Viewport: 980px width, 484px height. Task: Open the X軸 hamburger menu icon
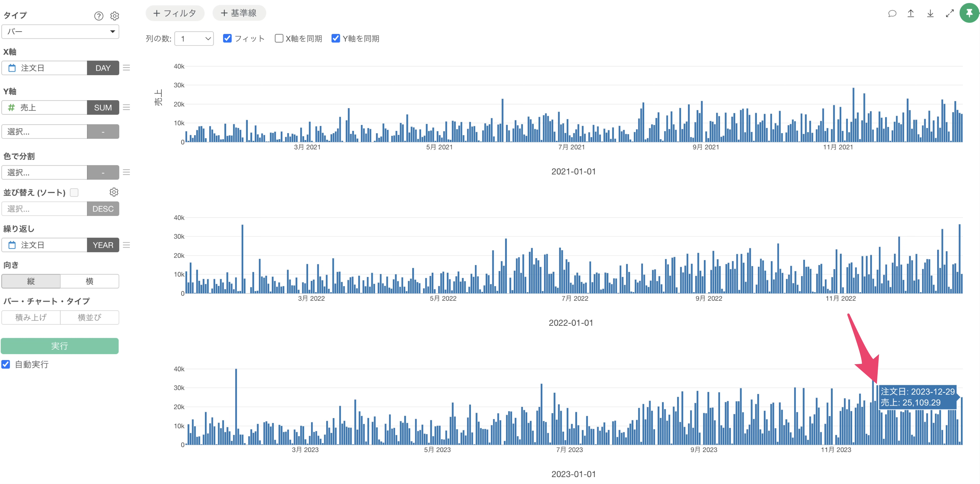(127, 68)
